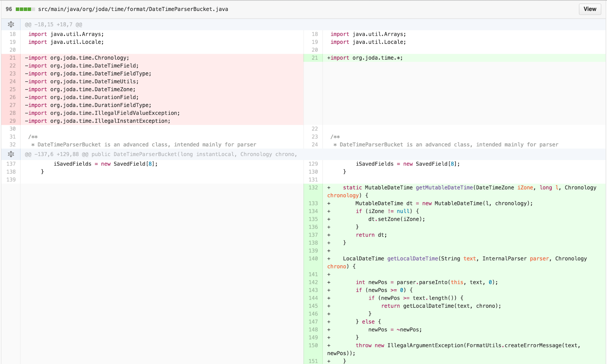Select the file path DateTimeParserBucket.java in the header

pos(133,9)
